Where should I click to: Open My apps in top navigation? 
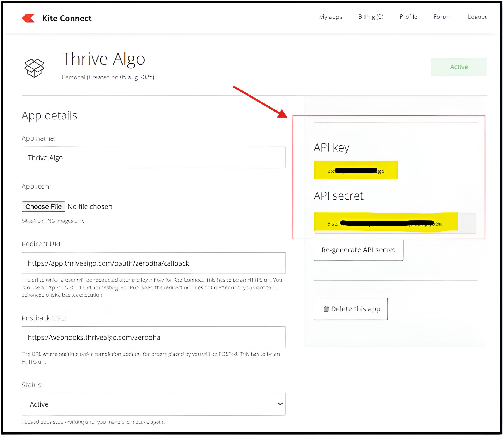click(330, 17)
